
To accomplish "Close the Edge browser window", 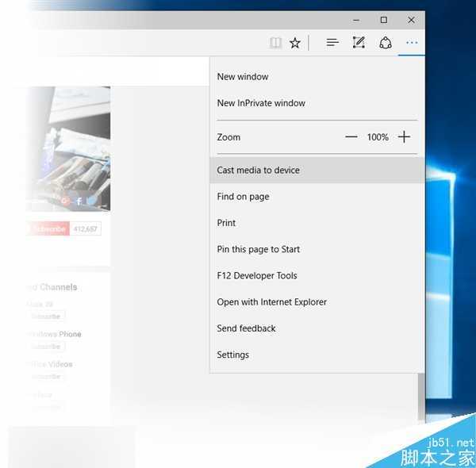I will coord(411,20).
